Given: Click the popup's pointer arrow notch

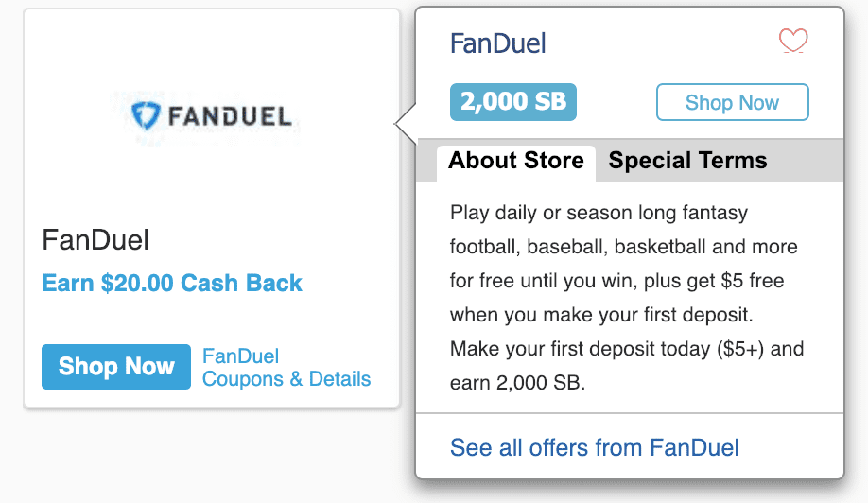Looking at the screenshot, I should (406, 122).
